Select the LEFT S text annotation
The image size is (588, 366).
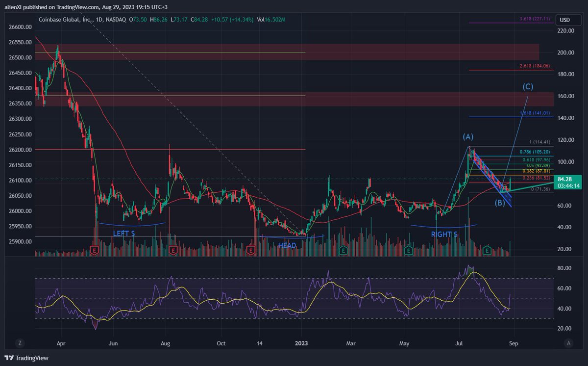124,234
